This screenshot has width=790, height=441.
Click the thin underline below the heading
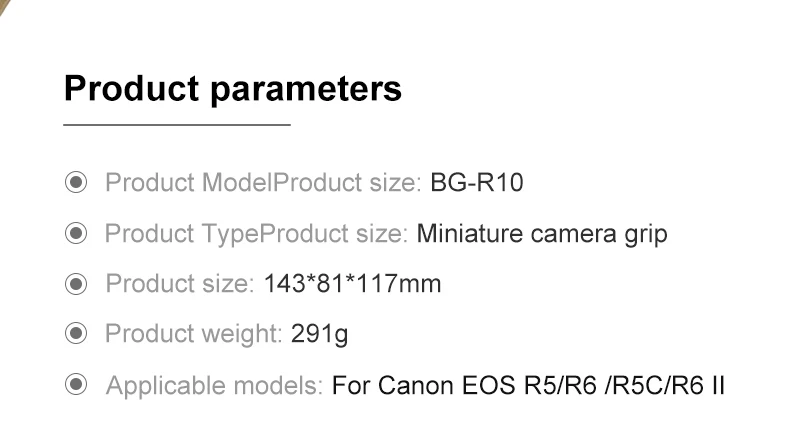click(176, 125)
